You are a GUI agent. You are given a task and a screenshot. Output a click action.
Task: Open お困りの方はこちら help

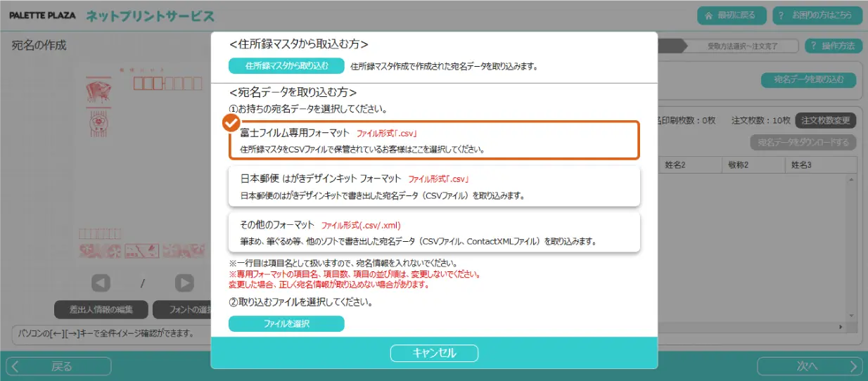coord(817,15)
